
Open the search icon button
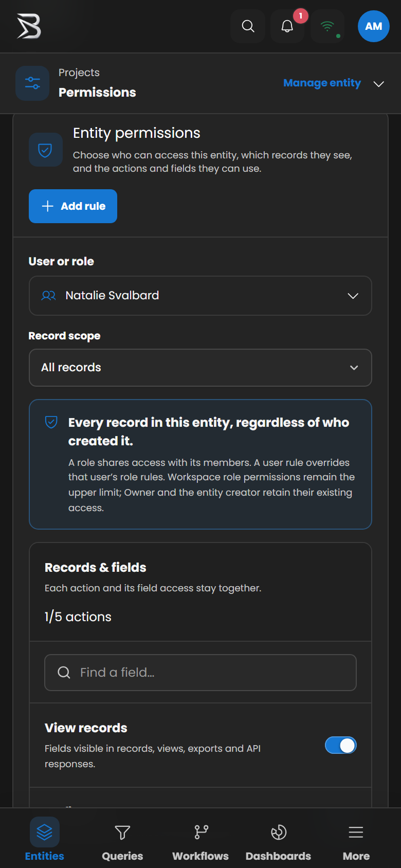(248, 26)
